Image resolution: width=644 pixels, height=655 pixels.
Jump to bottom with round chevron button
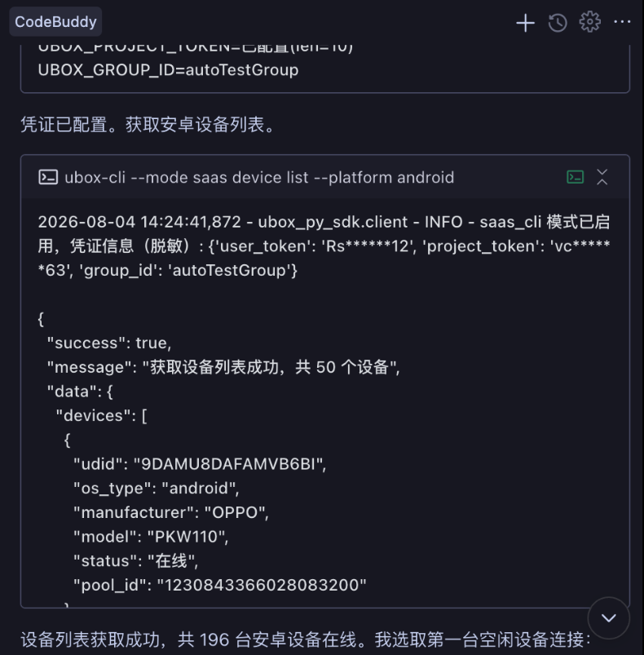[608, 617]
